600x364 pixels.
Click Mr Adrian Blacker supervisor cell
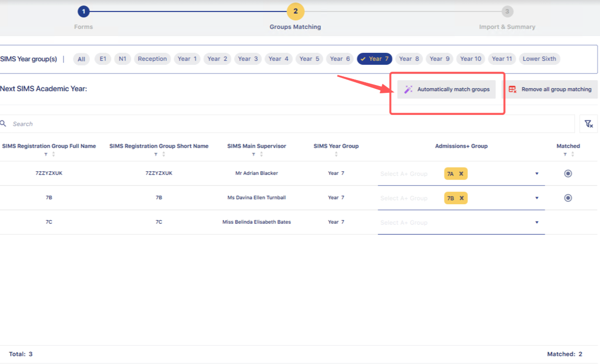point(256,173)
